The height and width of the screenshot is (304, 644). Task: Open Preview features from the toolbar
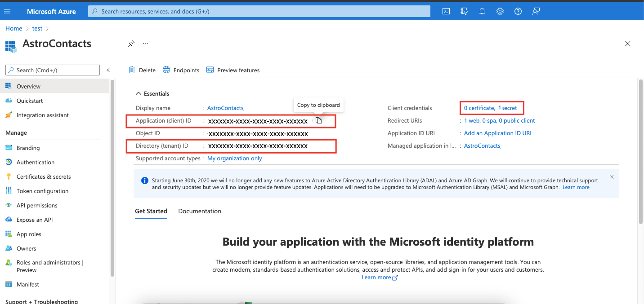click(233, 70)
